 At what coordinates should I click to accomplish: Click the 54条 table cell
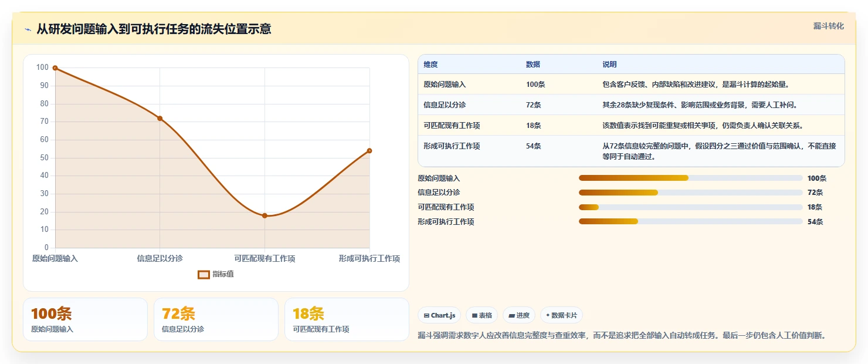tap(534, 146)
